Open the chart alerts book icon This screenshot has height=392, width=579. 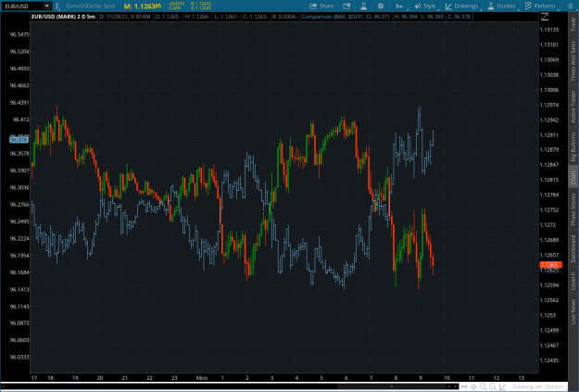point(346,6)
